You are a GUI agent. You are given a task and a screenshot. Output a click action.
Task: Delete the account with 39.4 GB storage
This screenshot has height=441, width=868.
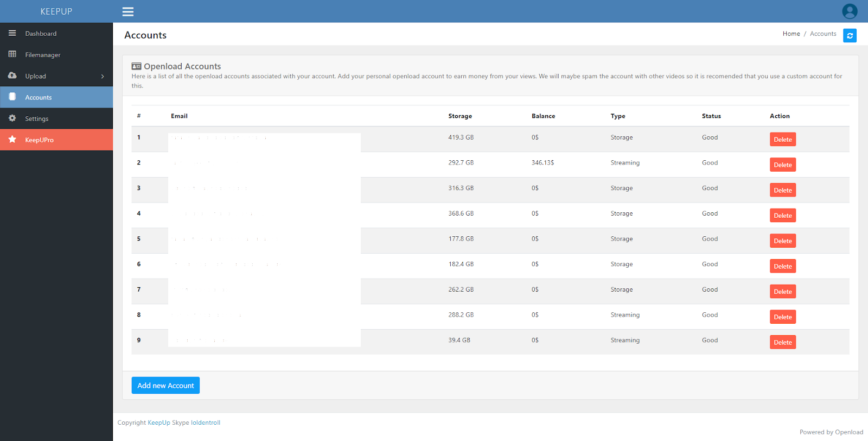click(782, 343)
